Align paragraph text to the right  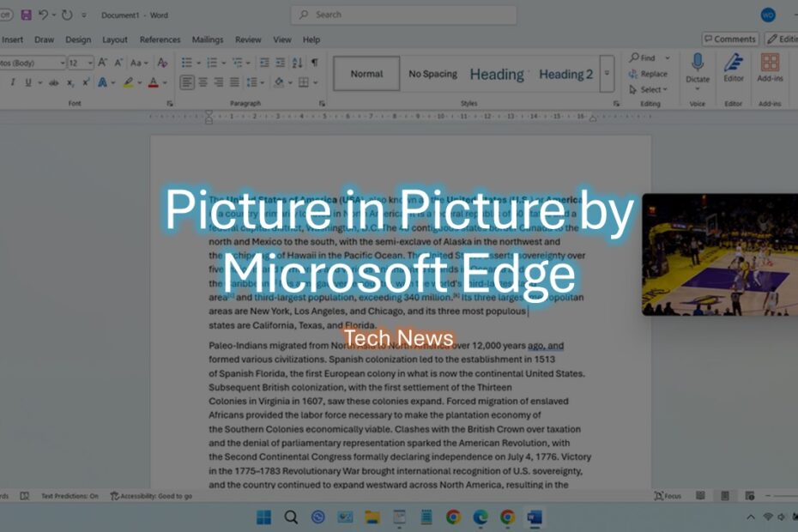[218, 82]
